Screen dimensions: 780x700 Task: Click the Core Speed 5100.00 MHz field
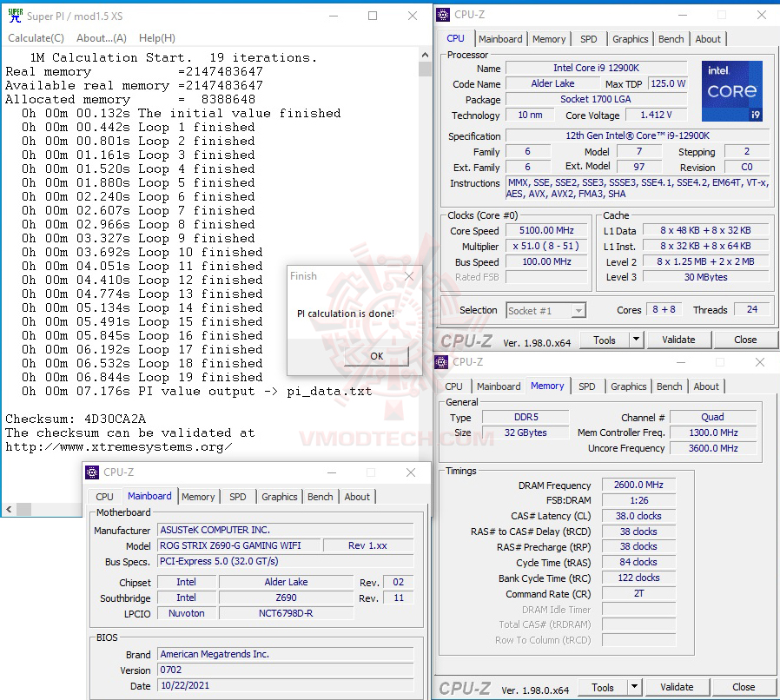coord(546,230)
